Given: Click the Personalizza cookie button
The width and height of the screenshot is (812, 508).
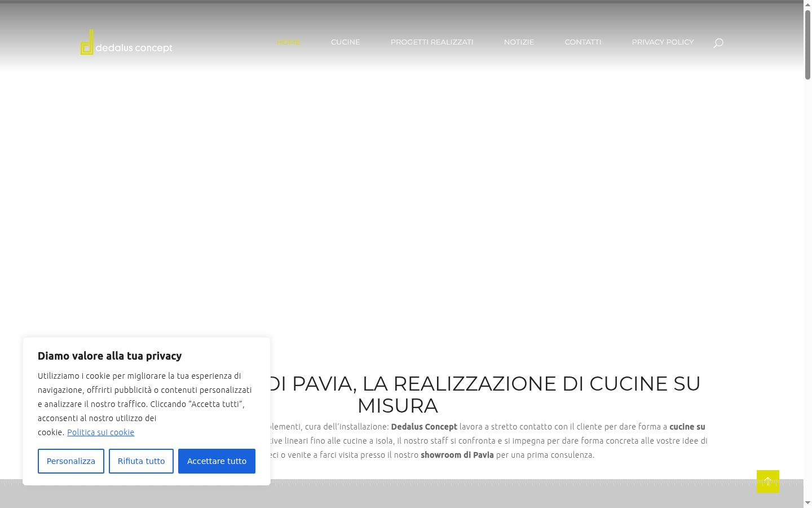Looking at the screenshot, I should coord(71,461).
